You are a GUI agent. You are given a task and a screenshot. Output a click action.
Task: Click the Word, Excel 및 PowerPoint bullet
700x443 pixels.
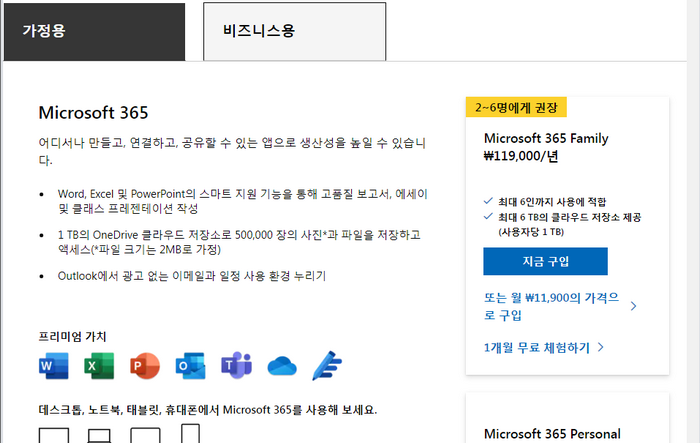(243, 201)
